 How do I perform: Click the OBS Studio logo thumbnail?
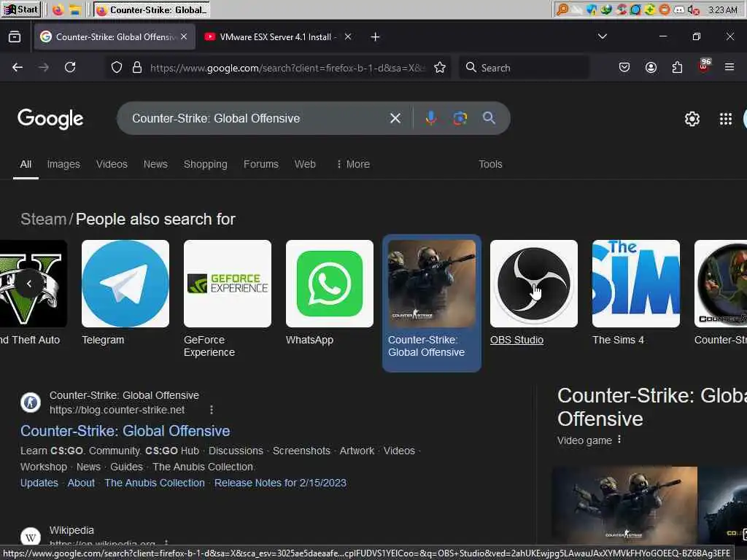click(x=533, y=284)
